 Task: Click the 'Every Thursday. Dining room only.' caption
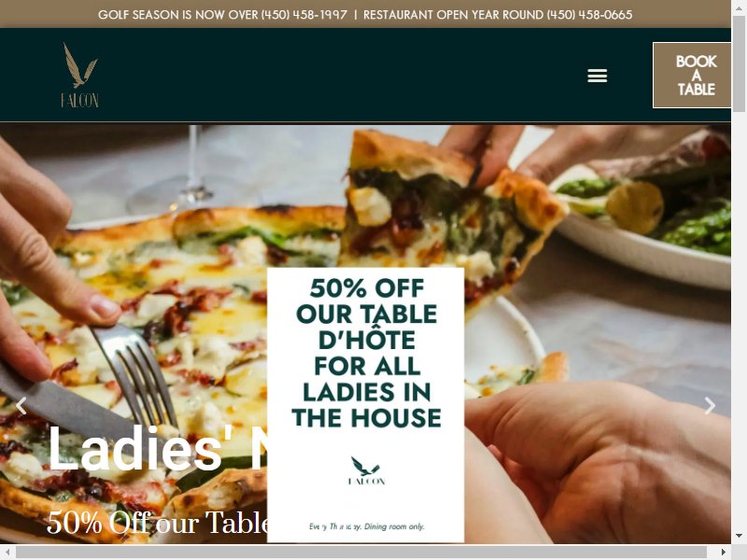tap(366, 526)
